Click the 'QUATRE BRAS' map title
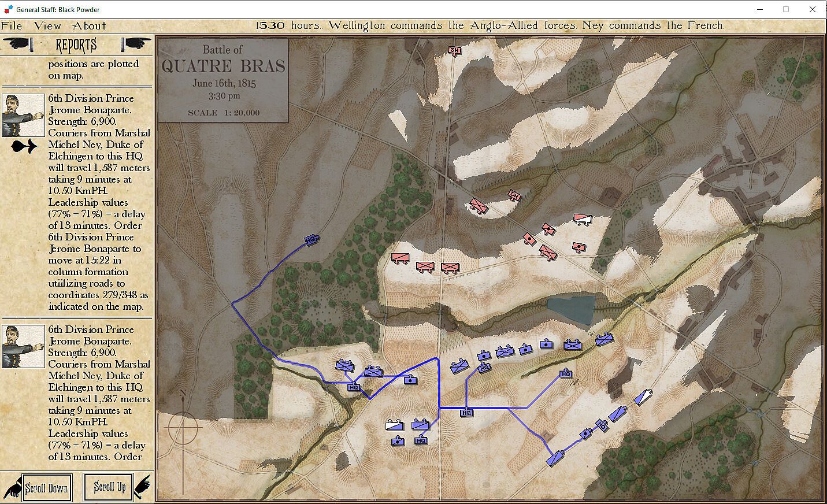The height and width of the screenshot is (504, 827). coord(223,66)
